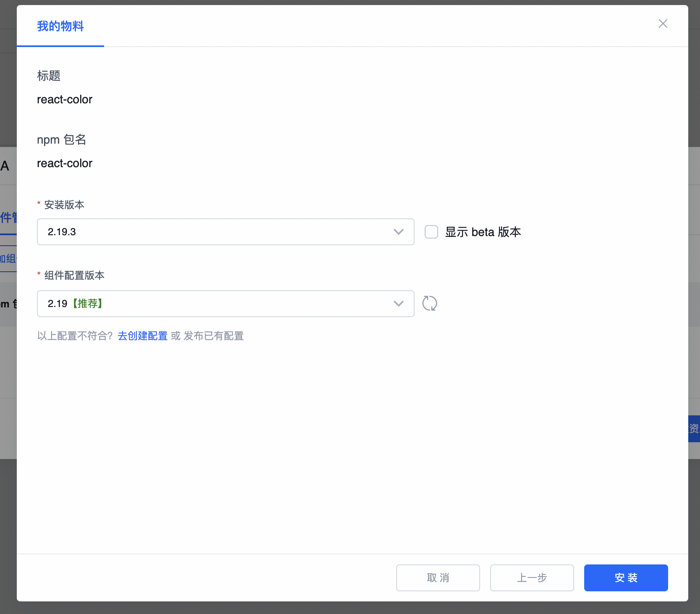Click the 发布已有配置 text
This screenshot has height=614, width=700.
(x=214, y=336)
